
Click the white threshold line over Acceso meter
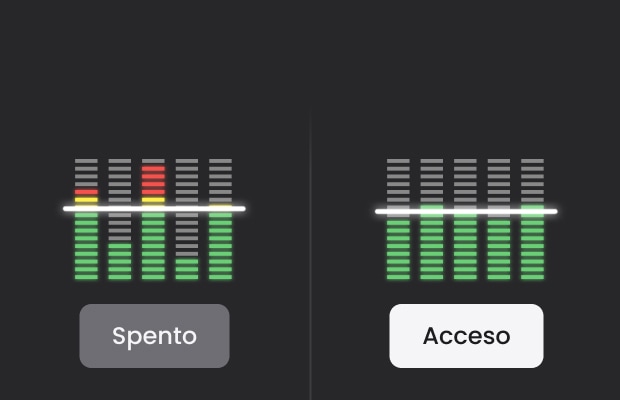(466, 211)
